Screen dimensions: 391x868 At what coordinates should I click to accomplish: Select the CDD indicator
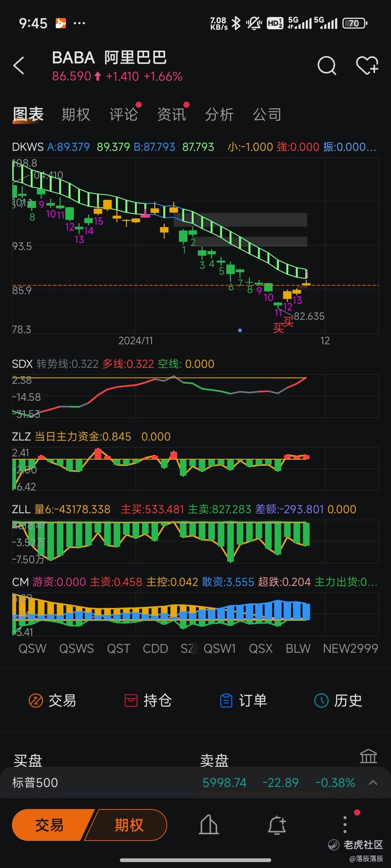[x=155, y=648]
